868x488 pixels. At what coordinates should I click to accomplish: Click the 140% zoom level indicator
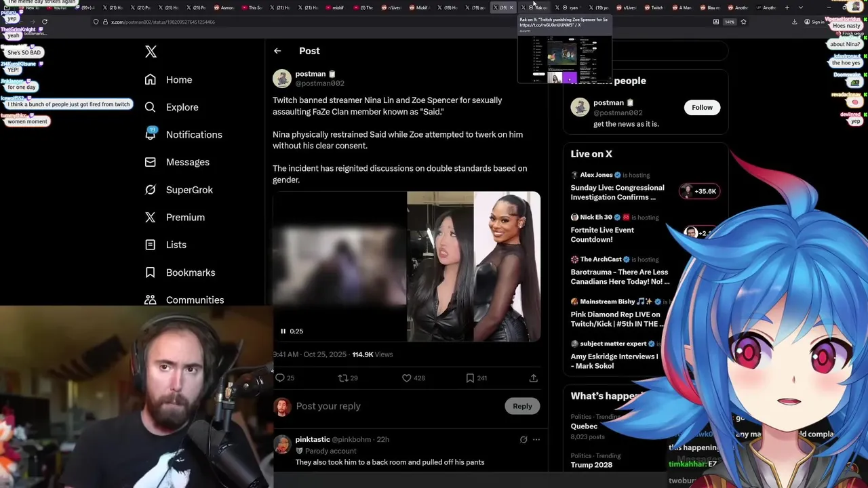pyautogui.click(x=730, y=22)
